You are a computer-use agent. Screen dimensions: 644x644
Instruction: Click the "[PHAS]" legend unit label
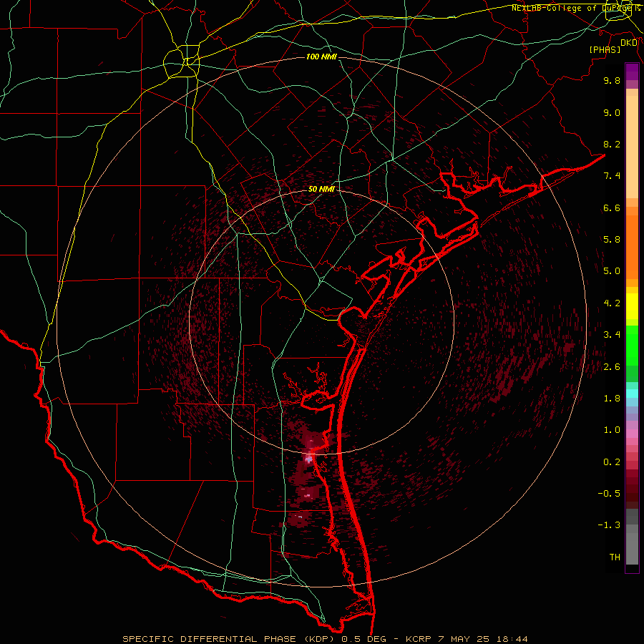(605, 49)
